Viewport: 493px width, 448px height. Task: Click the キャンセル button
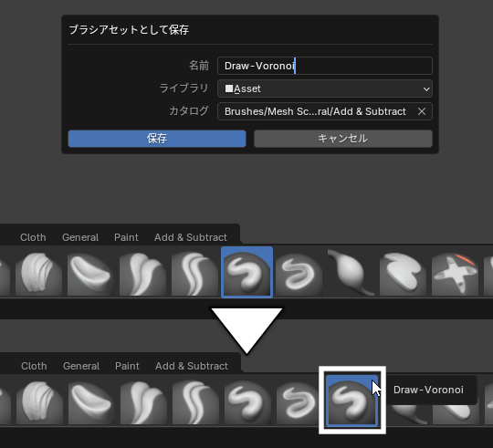[x=343, y=139]
